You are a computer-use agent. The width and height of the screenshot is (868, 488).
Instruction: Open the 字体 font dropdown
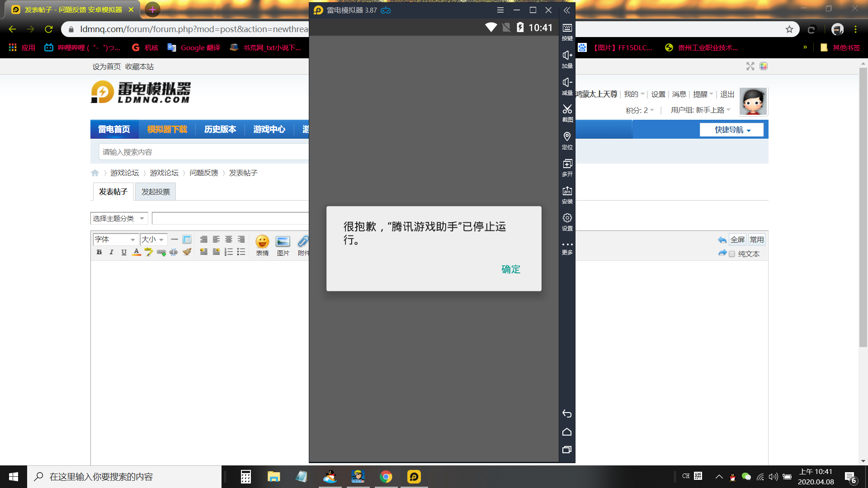click(x=115, y=239)
